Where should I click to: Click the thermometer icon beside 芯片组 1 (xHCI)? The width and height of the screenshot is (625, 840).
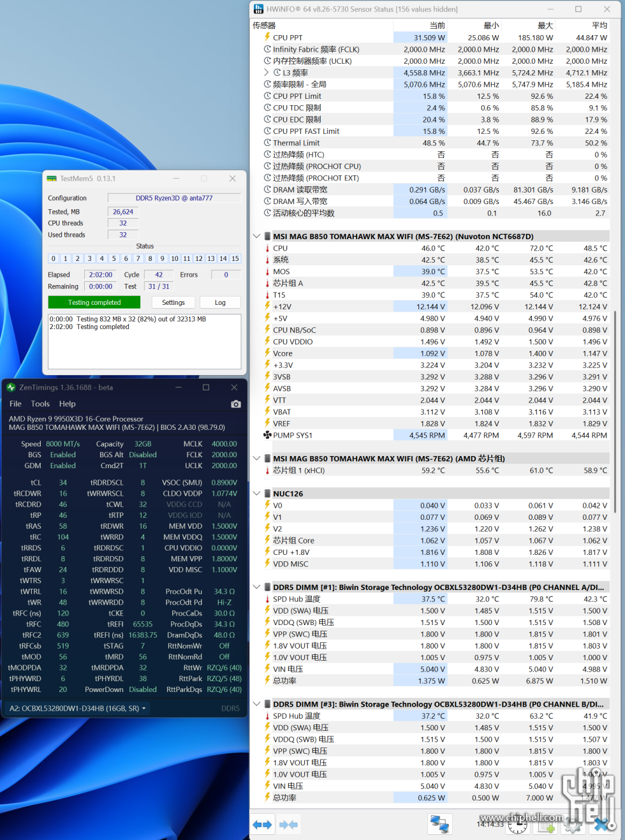[267, 470]
